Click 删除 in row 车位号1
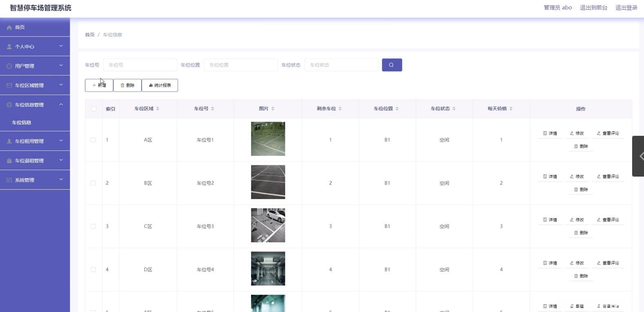Image resolution: width=644 pixels, height=312 pixels. pyautogui.click(x=581, y=146)
